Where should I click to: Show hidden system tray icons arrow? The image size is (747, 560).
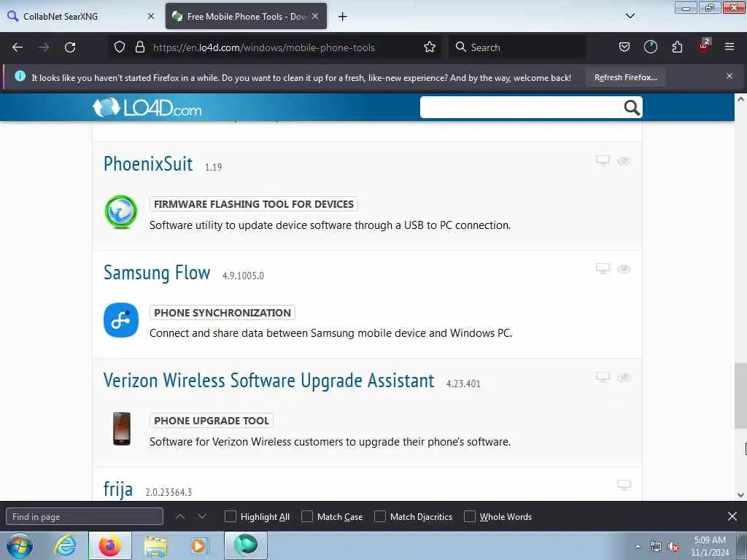638,546
